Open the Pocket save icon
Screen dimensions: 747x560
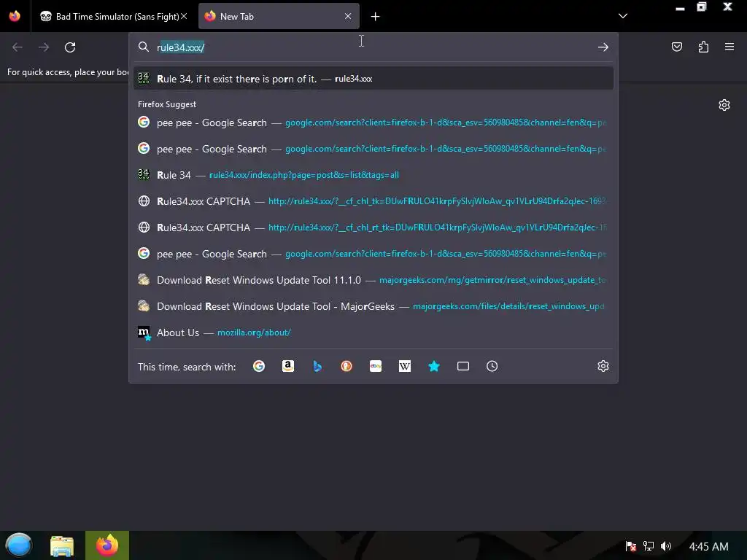[x=677, y=47]
